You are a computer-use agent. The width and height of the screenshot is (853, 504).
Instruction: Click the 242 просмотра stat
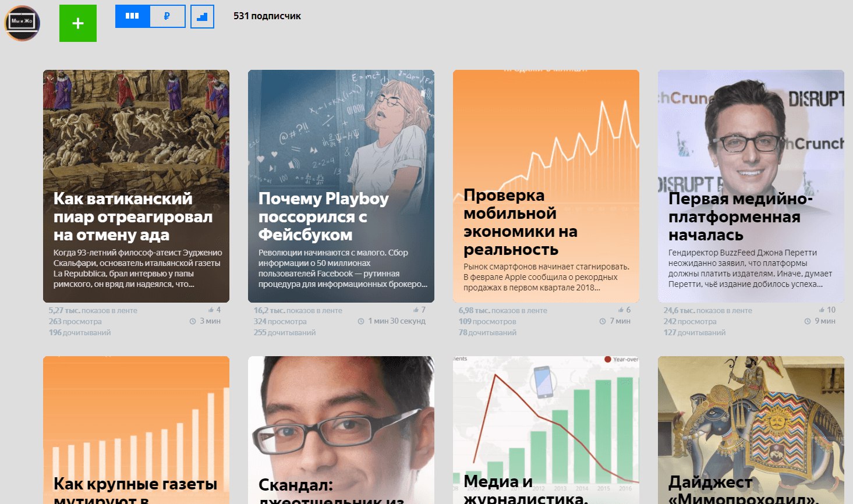pyautogui.click(x=690, y=321)
